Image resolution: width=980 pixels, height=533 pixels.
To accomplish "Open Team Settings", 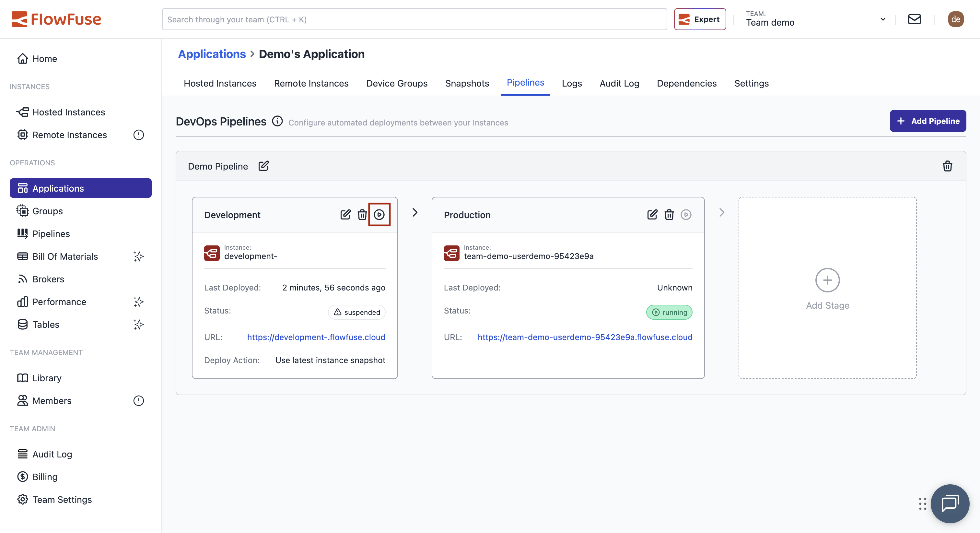I will click(x=81, y=500).
